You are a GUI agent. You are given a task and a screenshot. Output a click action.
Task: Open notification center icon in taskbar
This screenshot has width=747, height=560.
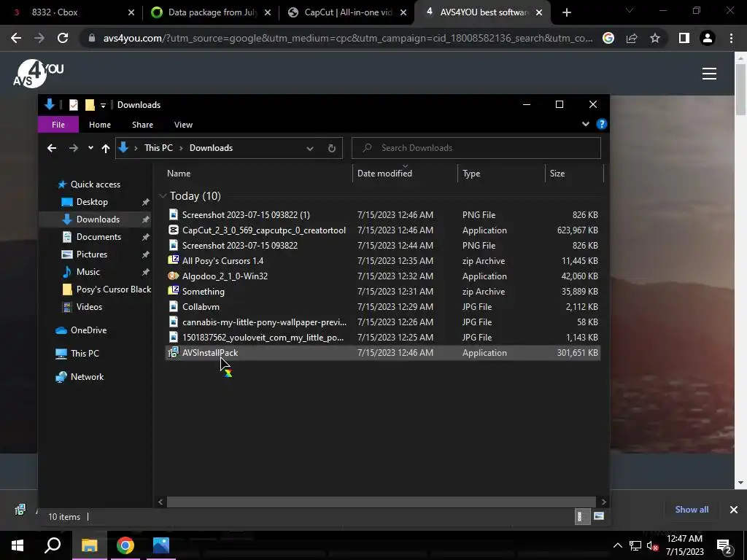coord(724,545)
